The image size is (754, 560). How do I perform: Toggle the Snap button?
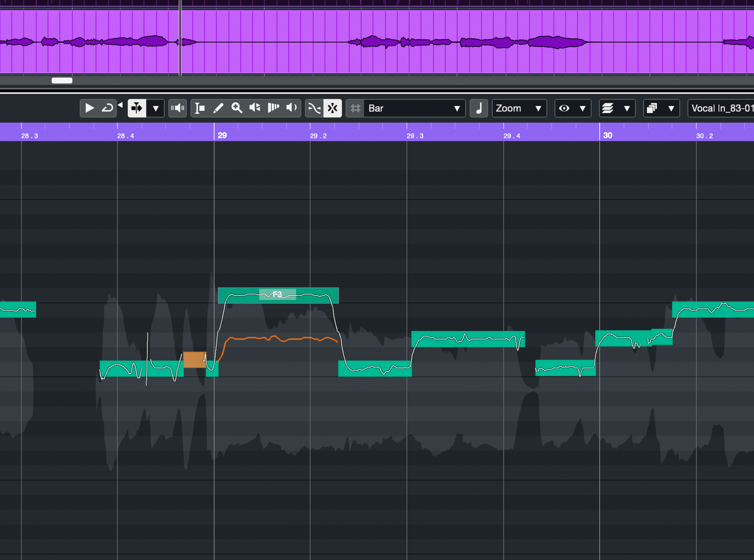(x=333, y=108)
